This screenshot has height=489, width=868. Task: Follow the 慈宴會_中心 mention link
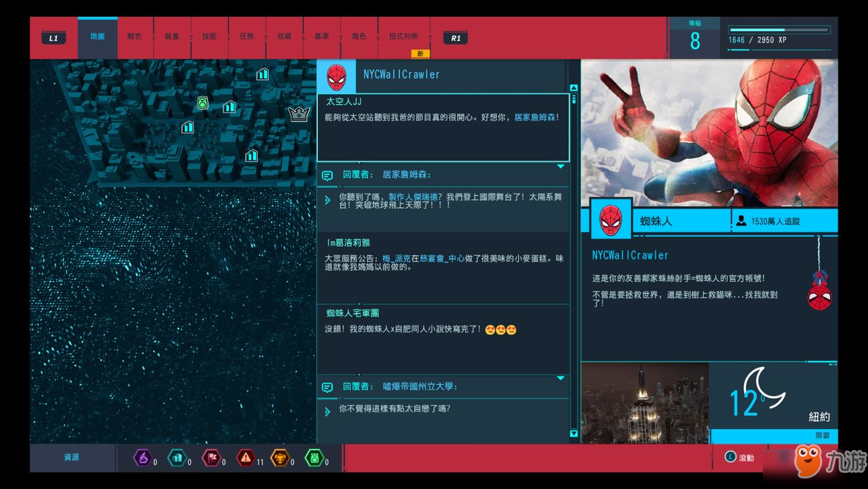point(442,259)
